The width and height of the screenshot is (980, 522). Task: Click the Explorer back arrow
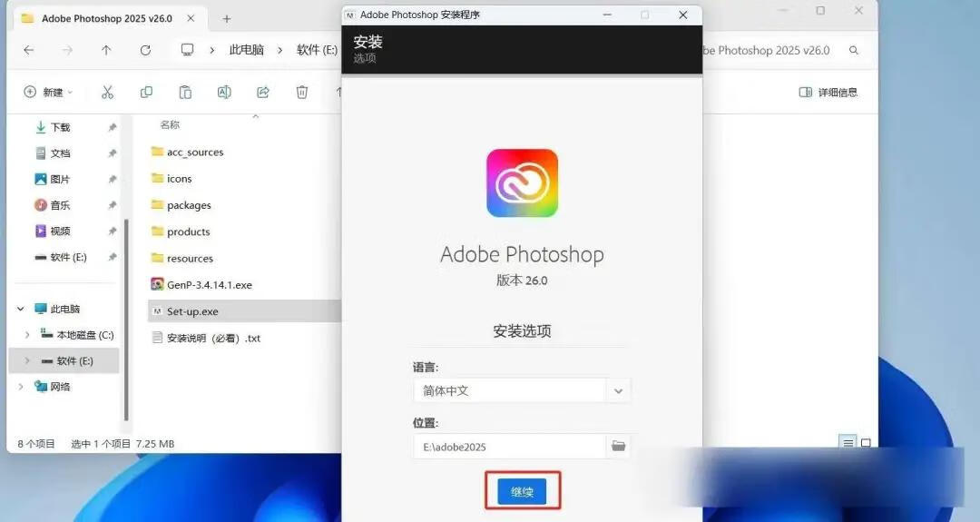pos(29,50)
